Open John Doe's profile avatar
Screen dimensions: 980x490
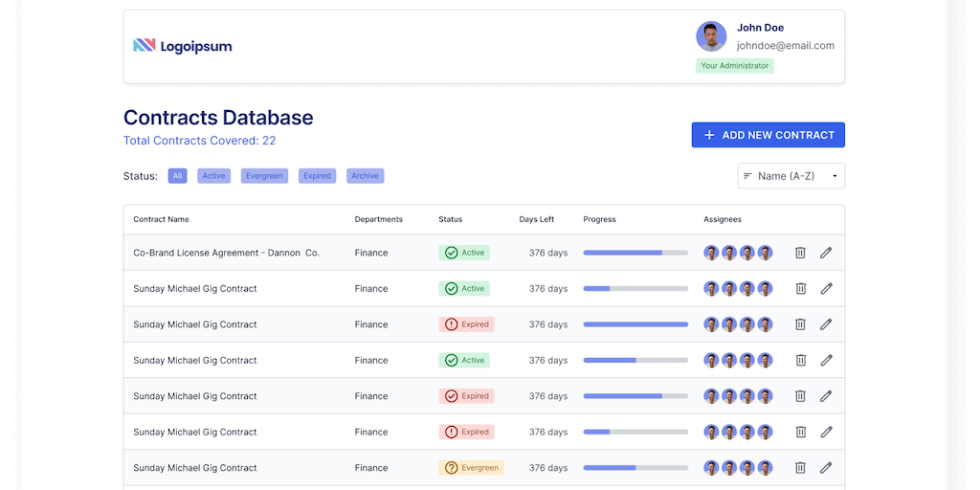tap(711, 36)
